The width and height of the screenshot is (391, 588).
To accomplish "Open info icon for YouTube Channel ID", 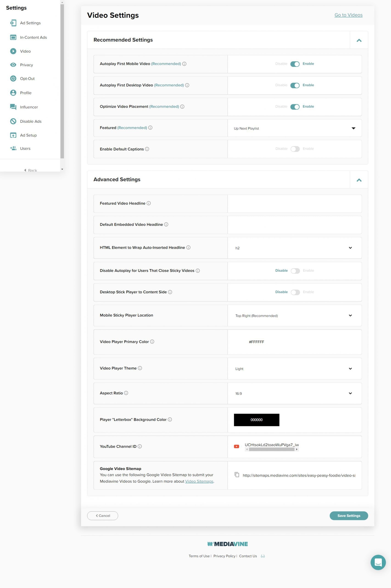I will [140, 447].
